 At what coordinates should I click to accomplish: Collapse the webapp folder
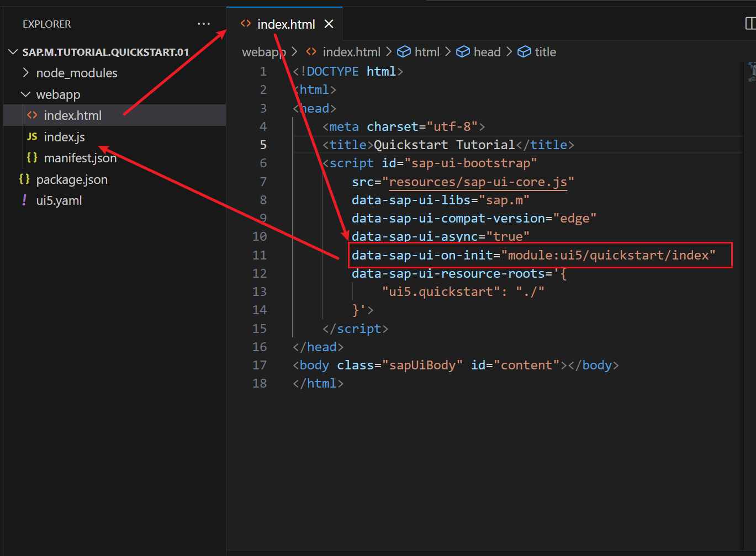click(x=25, y=94)
